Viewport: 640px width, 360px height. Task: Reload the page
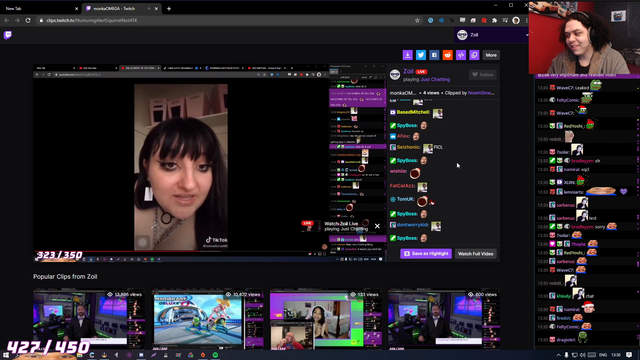pyautogui.click(x=28, y=20)
